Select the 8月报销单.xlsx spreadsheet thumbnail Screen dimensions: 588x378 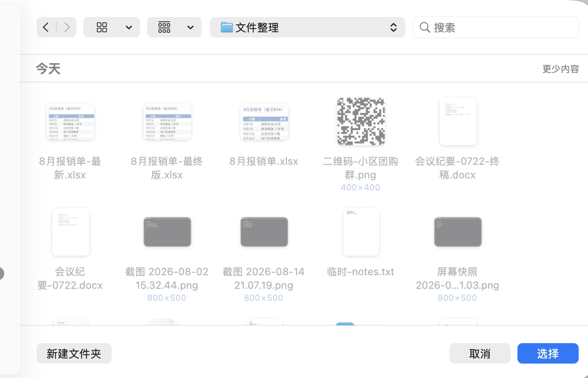click(264, 122)
